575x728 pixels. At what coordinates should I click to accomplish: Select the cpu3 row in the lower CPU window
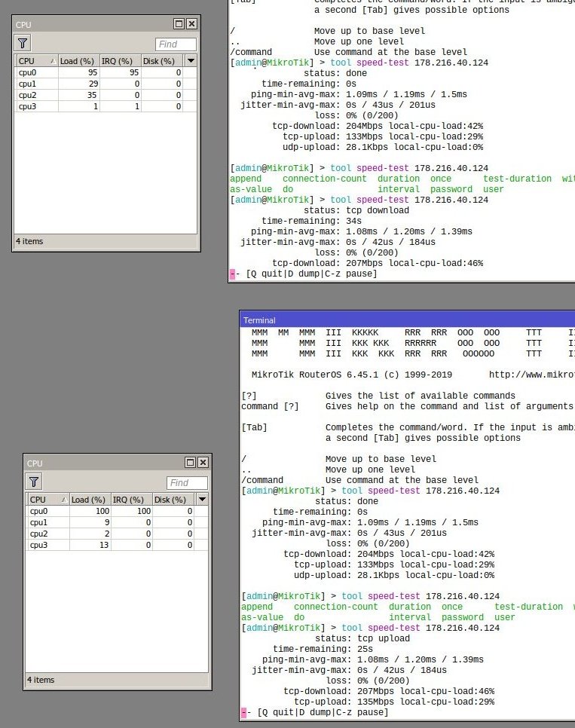click(117, 545)
